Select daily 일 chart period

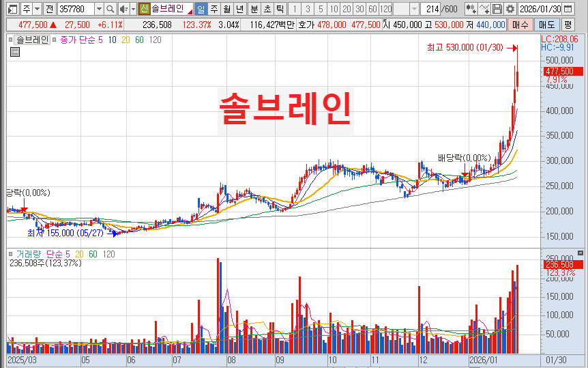click(x=201, y=9)
